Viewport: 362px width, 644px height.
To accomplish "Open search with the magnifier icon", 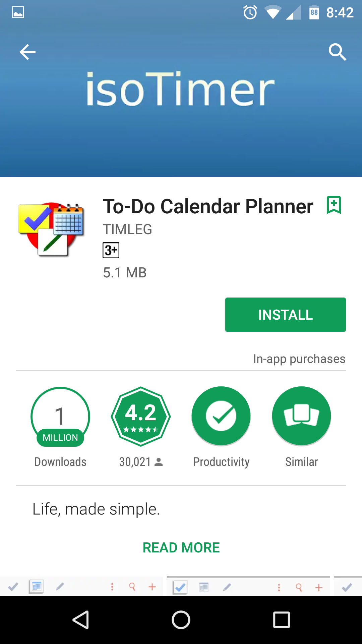I will 337,52.
